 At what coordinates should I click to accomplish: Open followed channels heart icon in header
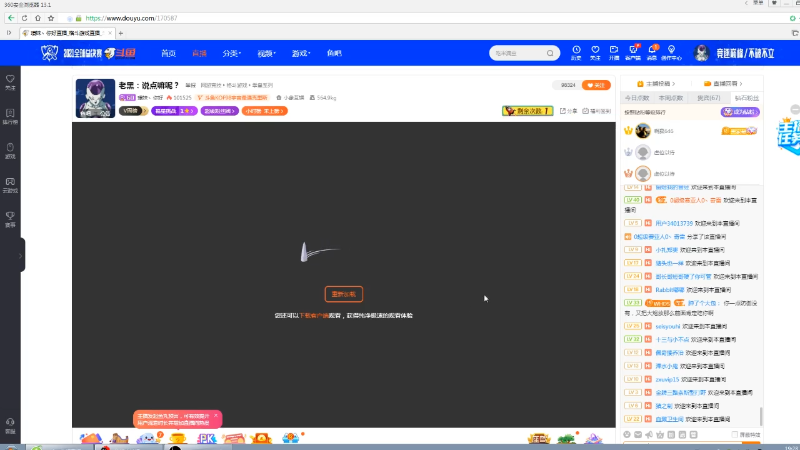click(595, 53)
